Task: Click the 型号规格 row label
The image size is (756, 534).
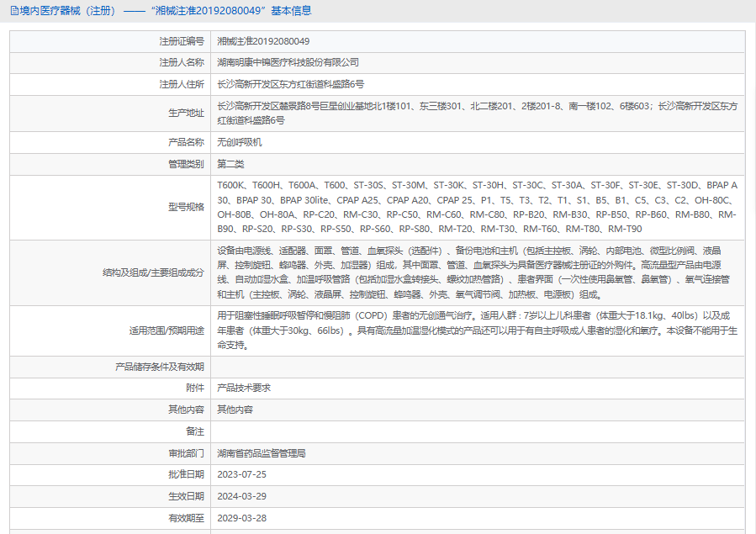Action: [186, 207]
